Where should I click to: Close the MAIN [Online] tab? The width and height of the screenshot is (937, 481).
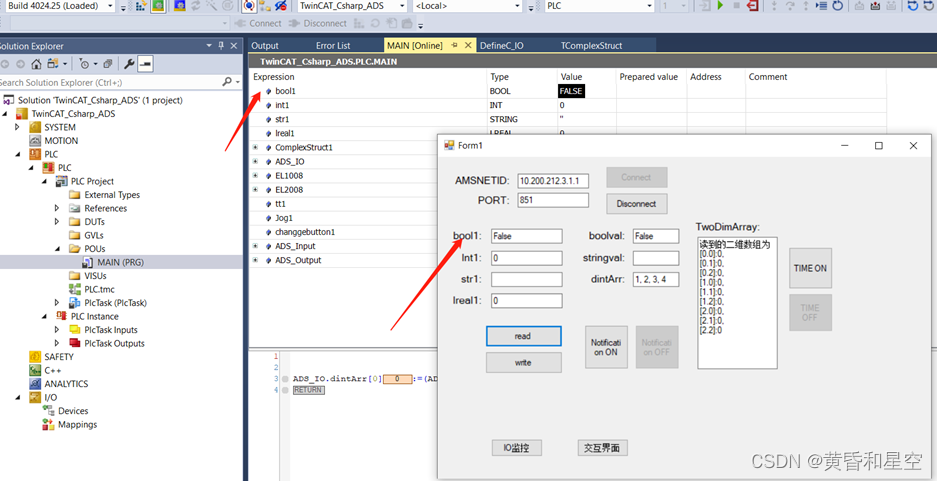468,45
